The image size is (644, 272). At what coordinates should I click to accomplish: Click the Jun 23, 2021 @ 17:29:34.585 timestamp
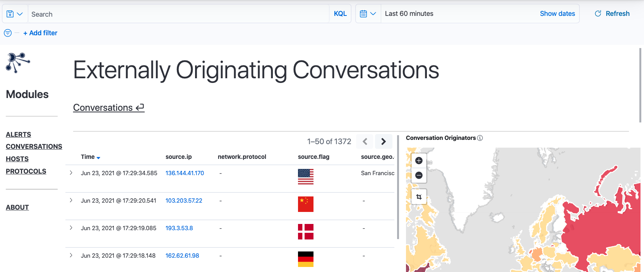point(119,173)
